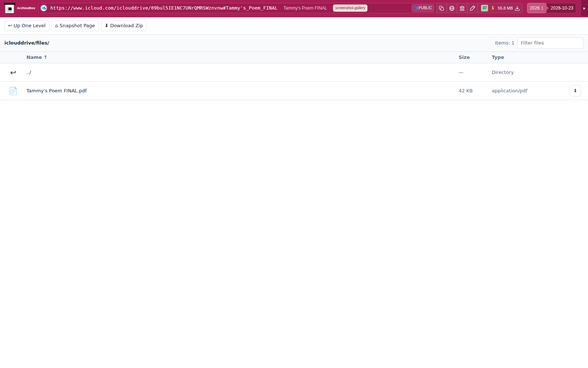Expand the side panel arrow at header edge
The height and width of the screenshot is (368, 588).
pyautogui.click(x=584, y=8)
